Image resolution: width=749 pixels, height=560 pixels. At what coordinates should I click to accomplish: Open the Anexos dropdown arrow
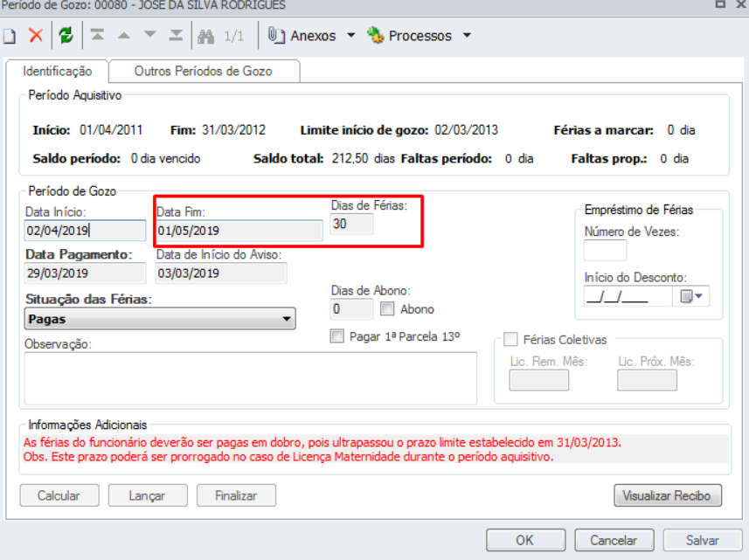click(351, 35)
